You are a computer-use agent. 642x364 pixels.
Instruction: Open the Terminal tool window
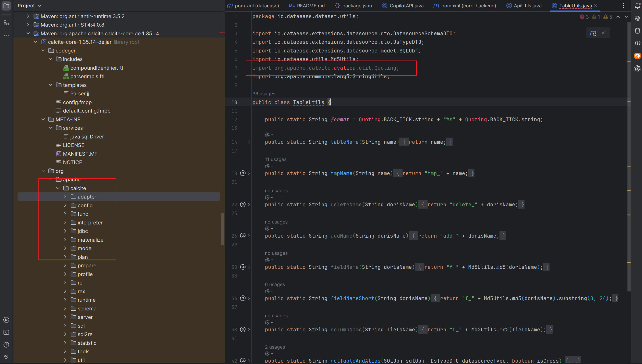pyautogui.click(x=6, y=332)
